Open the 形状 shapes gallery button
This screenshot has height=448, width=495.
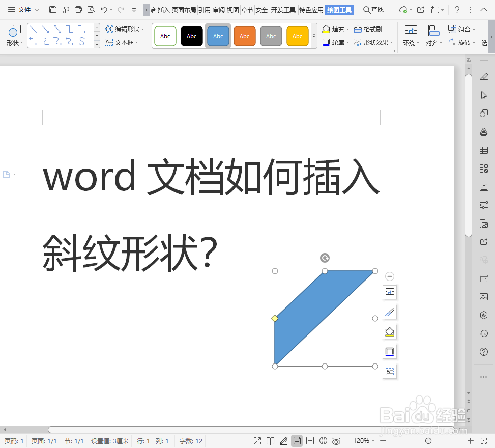pos(14,36)
